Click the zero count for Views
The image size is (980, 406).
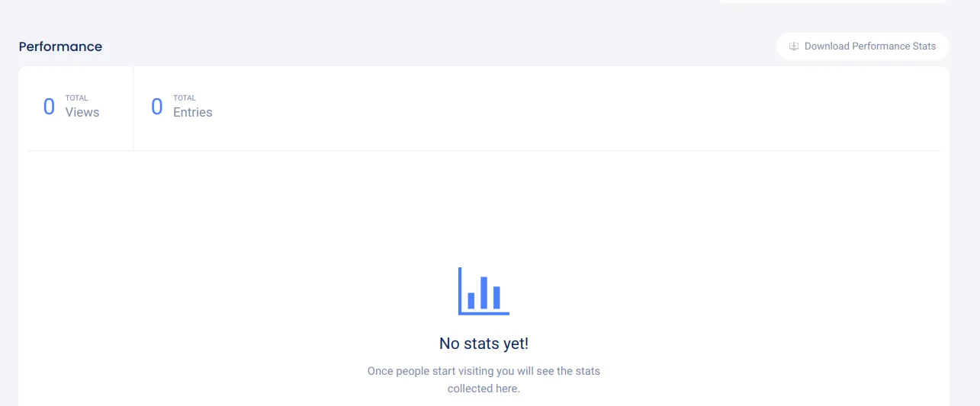49,107
